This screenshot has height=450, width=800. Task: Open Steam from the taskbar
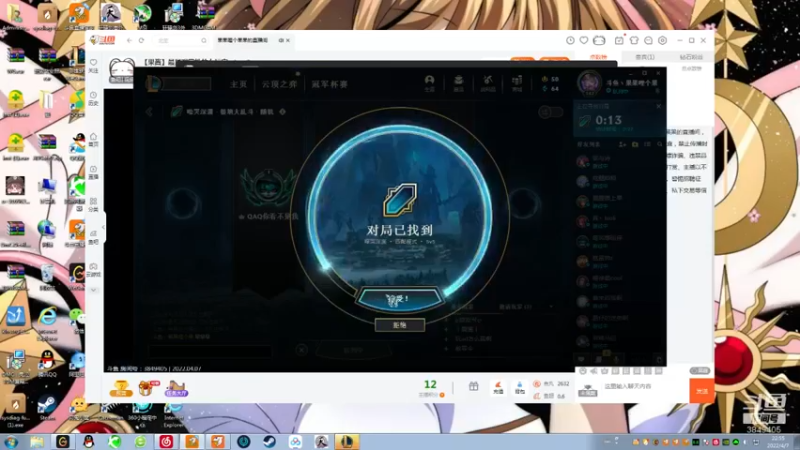click(x=269, y=441)
